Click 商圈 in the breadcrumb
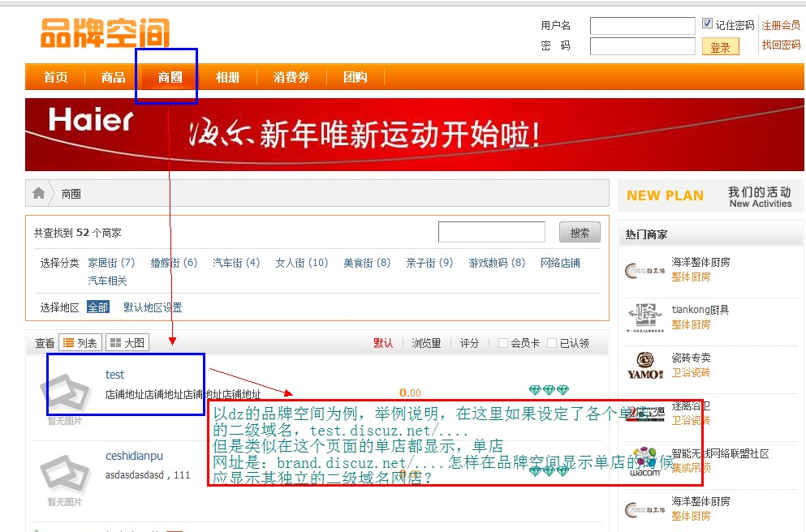This screenshot has height=532, width=806. 71,194
